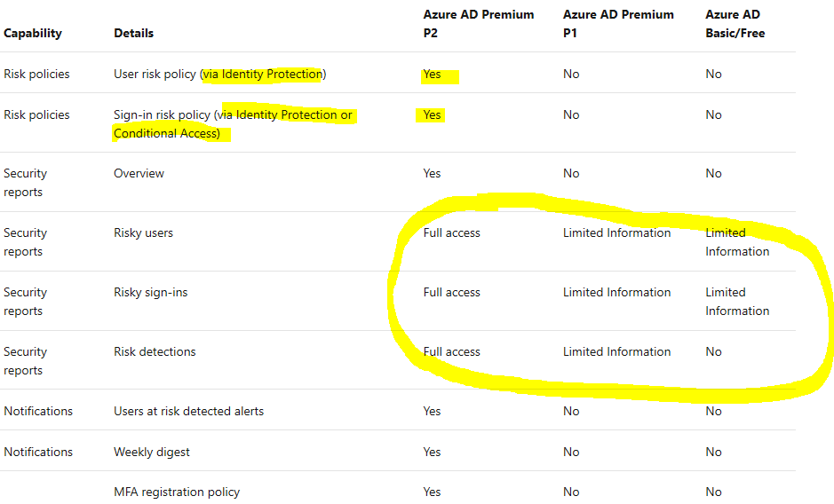The width and height of the screenshot is (834, 504).
Task: Click Basic/Free No value for Risk detections
Action: 713,352
